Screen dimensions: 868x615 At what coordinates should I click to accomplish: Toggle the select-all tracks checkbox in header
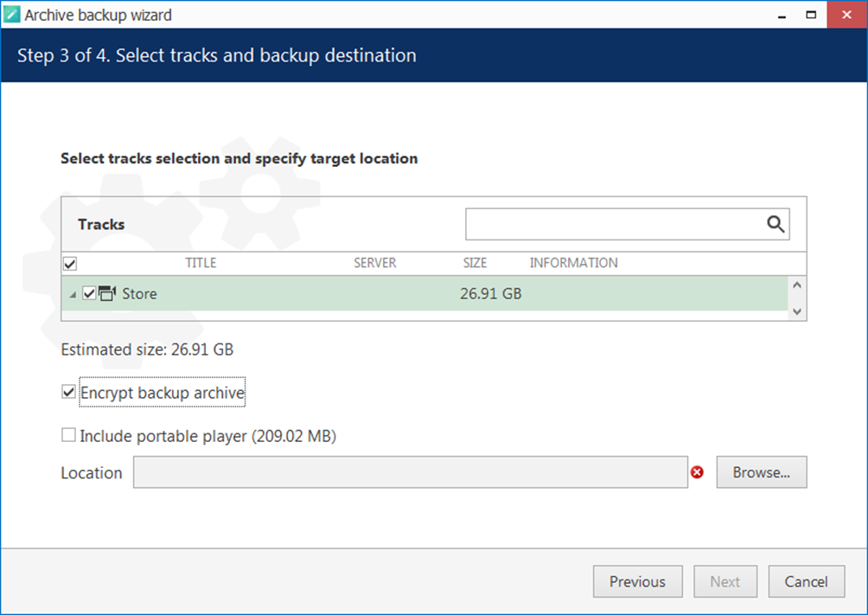70,263
